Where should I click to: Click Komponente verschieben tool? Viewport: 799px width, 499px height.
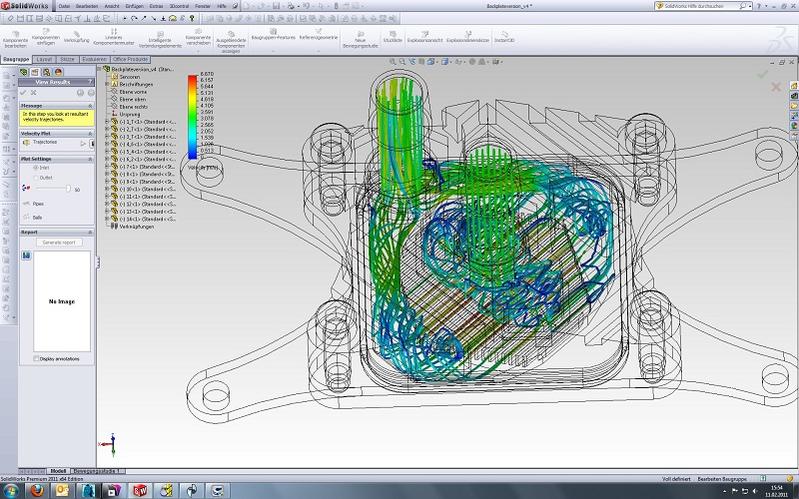(198, 38)
